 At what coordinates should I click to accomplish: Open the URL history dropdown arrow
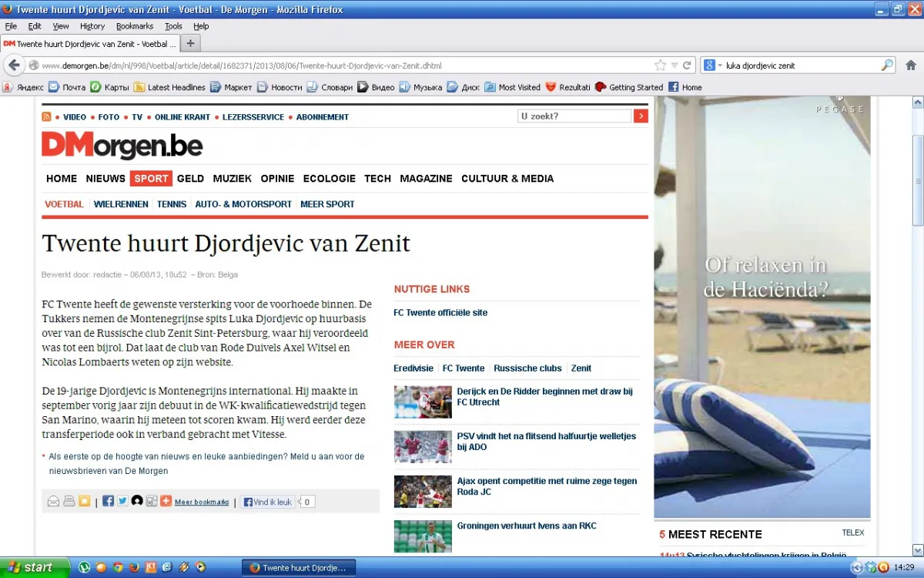pos(675,66)
